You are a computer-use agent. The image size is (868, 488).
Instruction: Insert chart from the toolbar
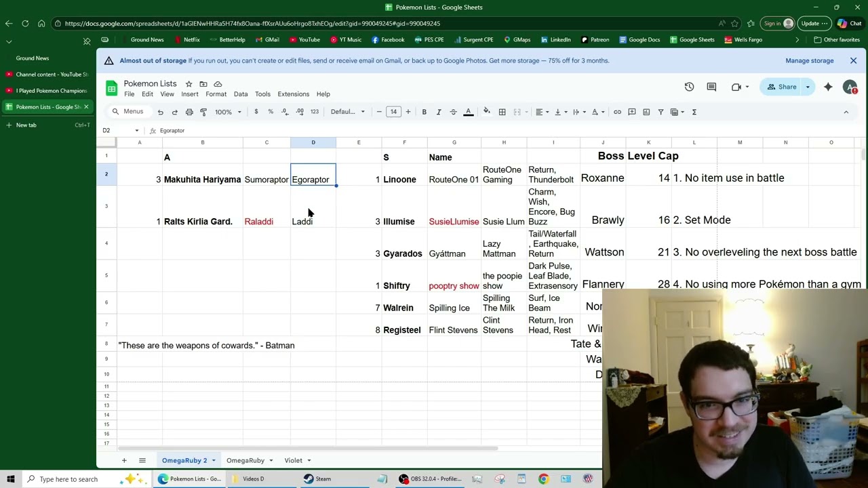point(646,112)
